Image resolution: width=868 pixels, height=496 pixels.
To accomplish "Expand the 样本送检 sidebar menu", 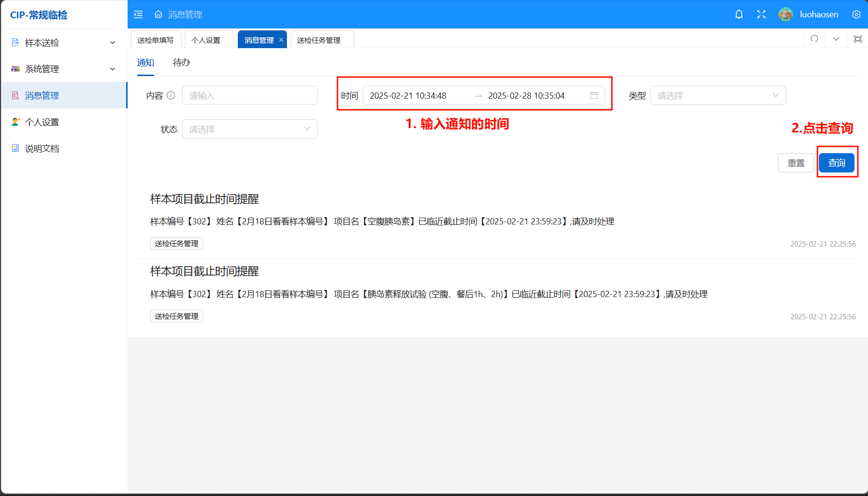I will point(64,42).
